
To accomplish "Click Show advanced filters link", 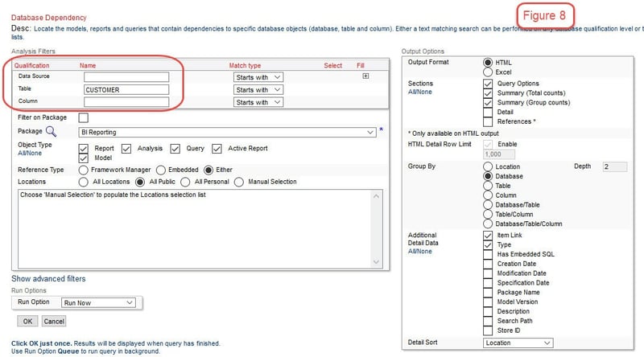I will (x=48, y=279).
